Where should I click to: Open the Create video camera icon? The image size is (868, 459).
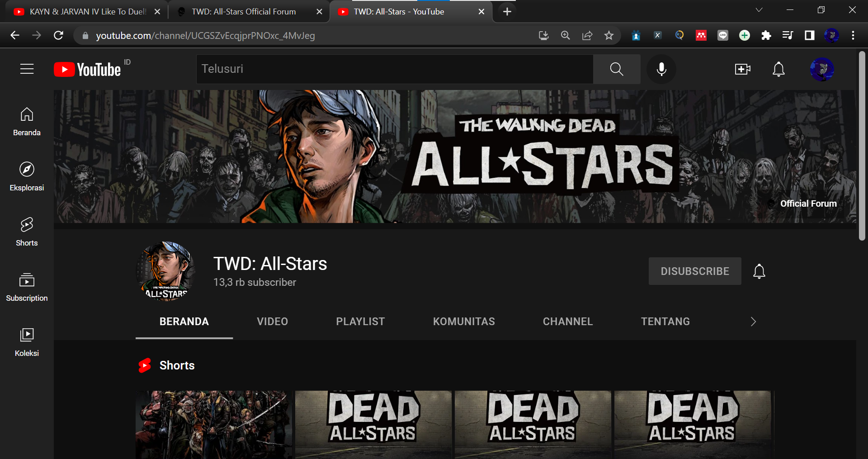[742, 69]
